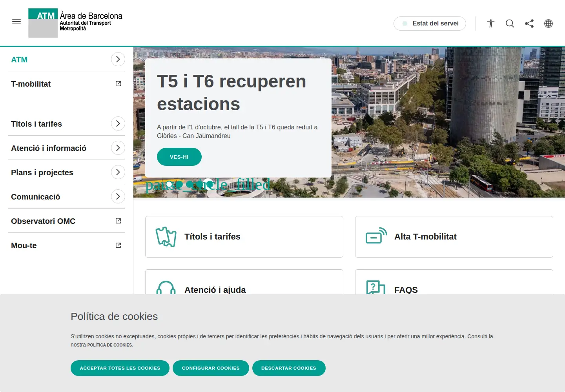This screenshot has width=565, height=392.
Task: Open T-mobilitat from the side menu
Action: (x=31, y=84)
